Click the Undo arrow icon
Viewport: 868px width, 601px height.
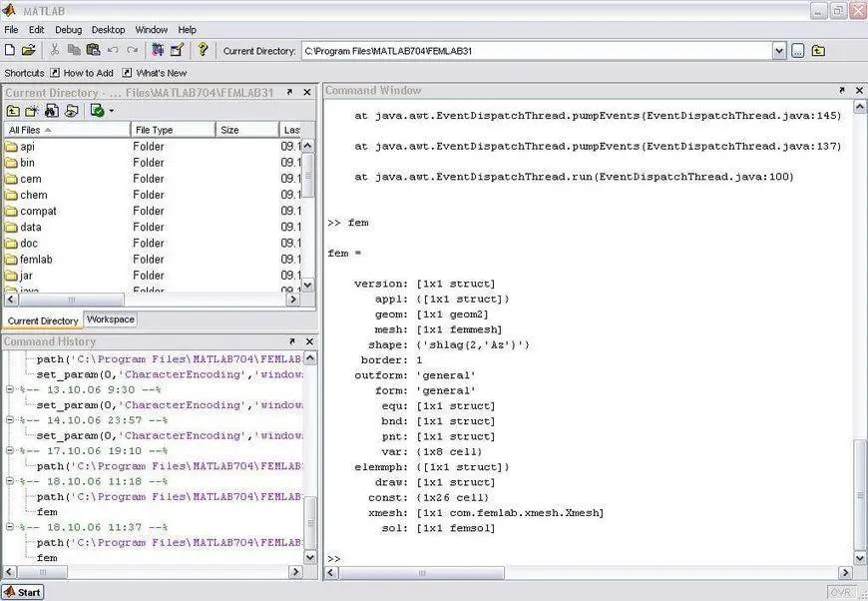113,50
